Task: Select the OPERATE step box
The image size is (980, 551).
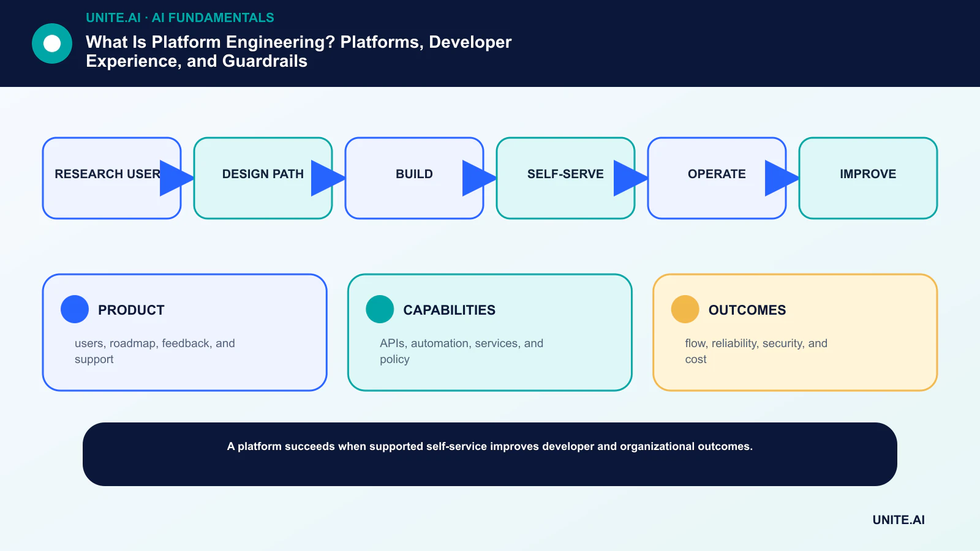Action: tap(717, 178)
